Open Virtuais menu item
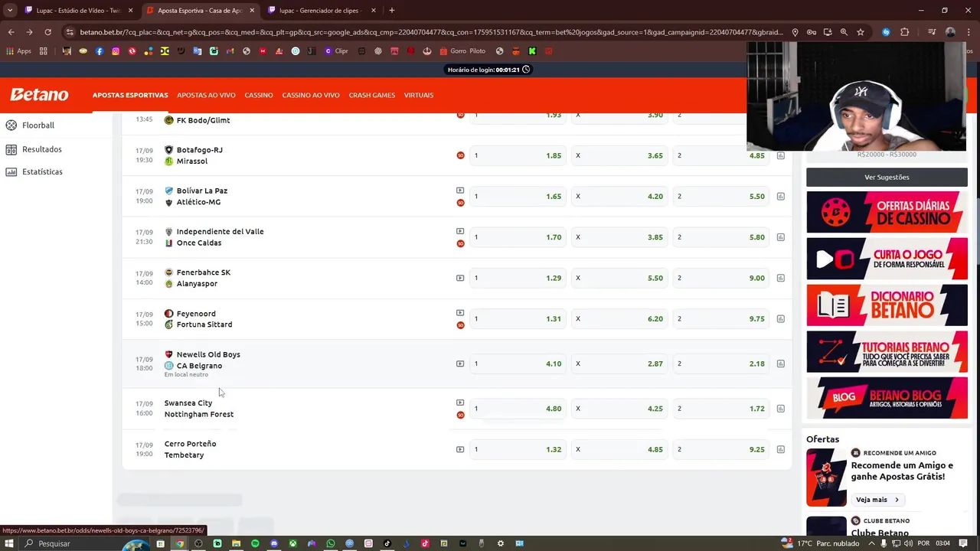 coord(419,95)
